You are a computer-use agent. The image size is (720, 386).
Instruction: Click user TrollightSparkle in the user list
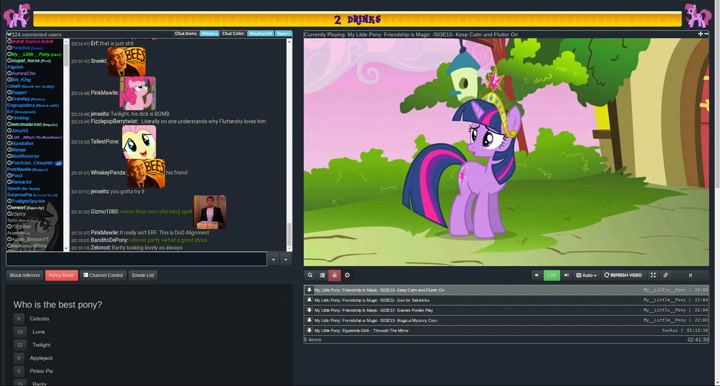click(x=28, y=201)
